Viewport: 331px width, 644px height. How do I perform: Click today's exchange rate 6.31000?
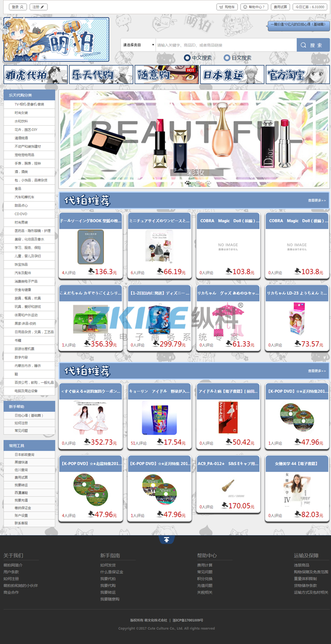tap(310, 7)
